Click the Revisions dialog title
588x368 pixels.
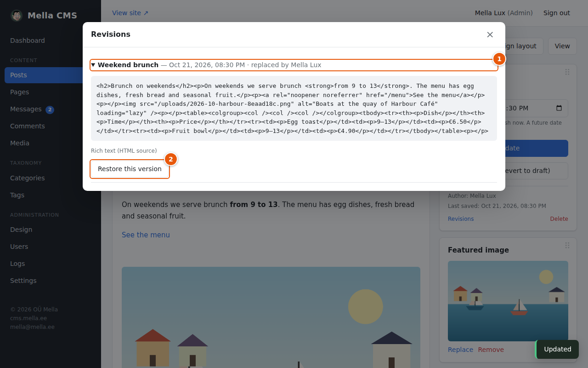(111, 34)
